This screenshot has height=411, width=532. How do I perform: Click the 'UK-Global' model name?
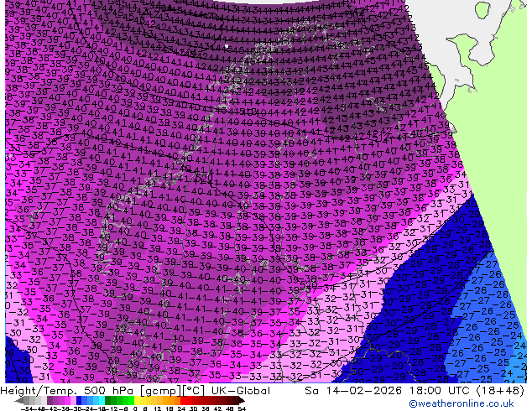[x=241, y=391]
